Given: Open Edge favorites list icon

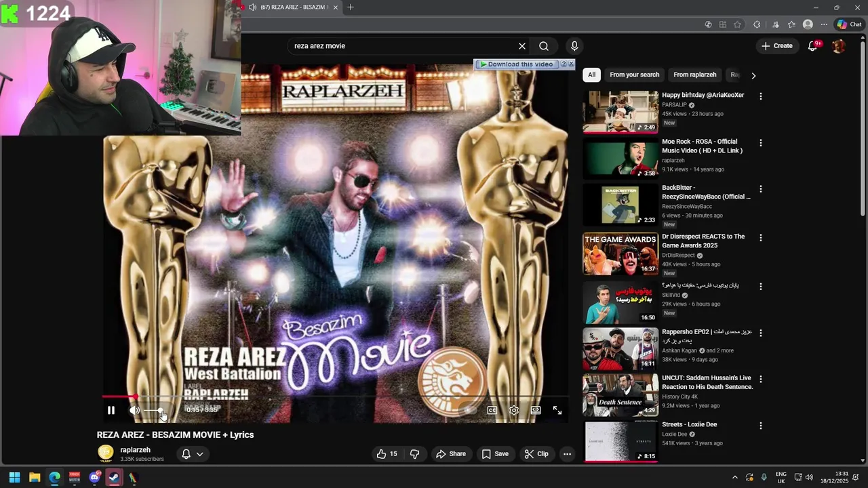Looking at the screenshot, I should 791,24.
